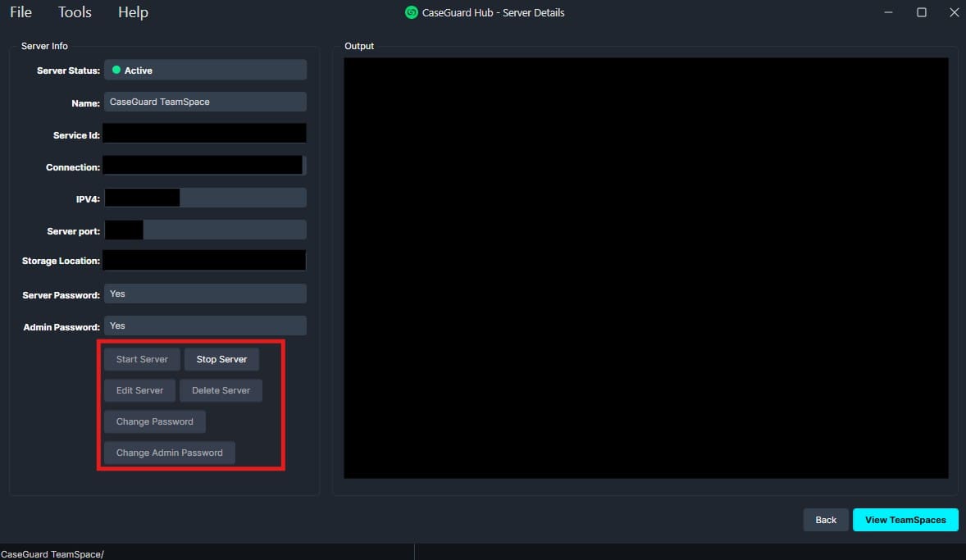Open the Tools menu
This screenshot has width=966, height=560.
tap(75, 12)
